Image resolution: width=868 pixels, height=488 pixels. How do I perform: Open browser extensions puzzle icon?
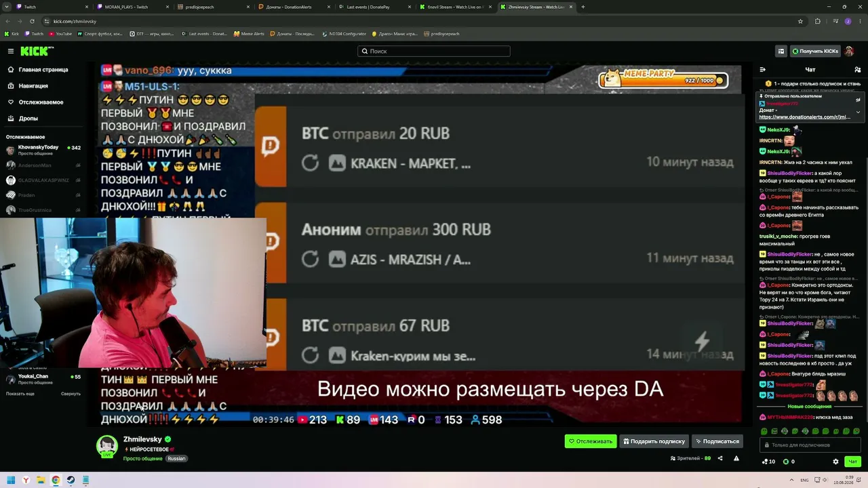(817, 21)
